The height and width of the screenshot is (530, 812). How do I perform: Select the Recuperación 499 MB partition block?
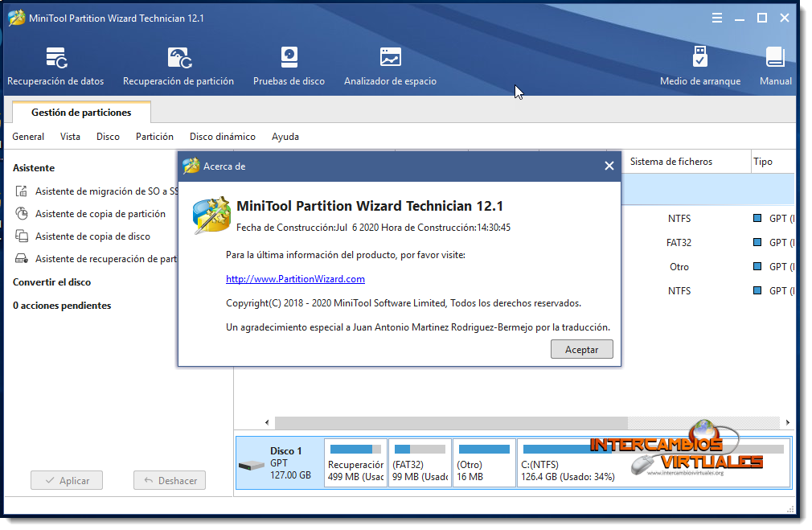[x=356, y=462]
